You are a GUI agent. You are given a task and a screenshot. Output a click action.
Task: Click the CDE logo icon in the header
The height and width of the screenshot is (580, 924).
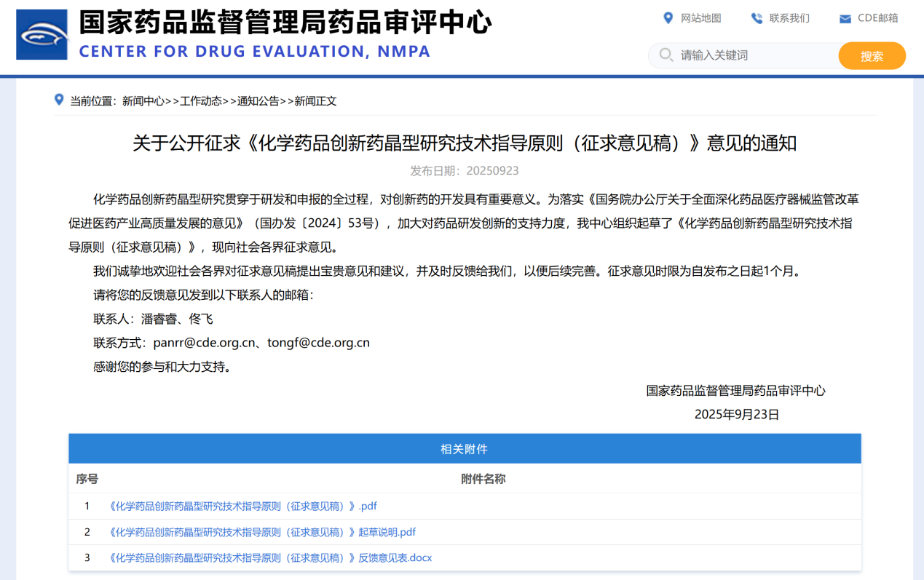tap(42, 33)
